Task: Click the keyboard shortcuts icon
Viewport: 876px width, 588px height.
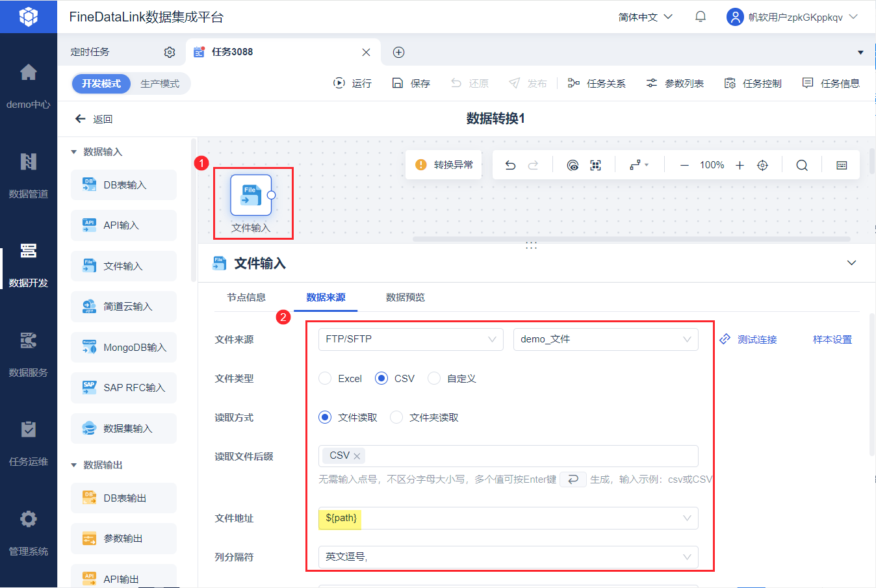Action: click(842, 165)
